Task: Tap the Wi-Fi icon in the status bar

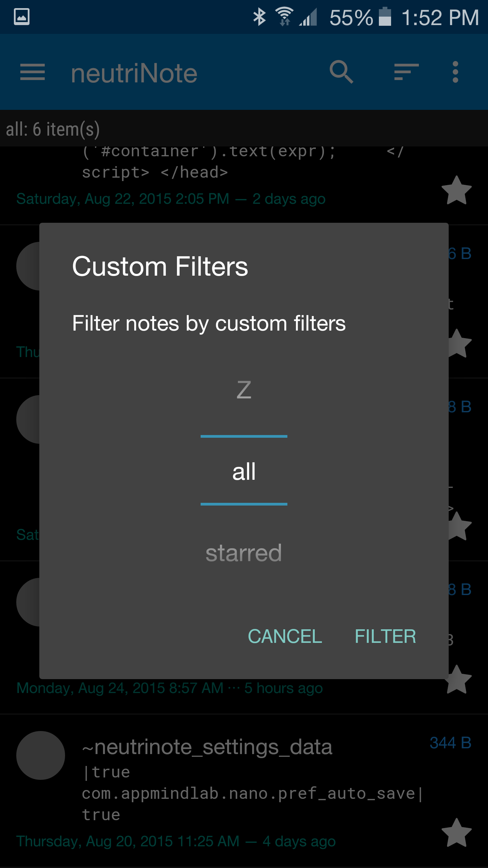Action: click(283, 15)
